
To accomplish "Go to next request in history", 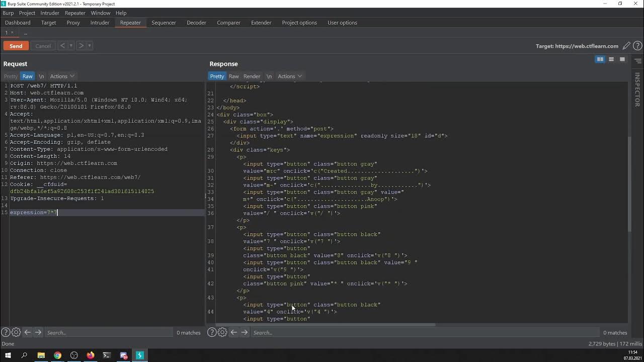I will coord(81,46).
